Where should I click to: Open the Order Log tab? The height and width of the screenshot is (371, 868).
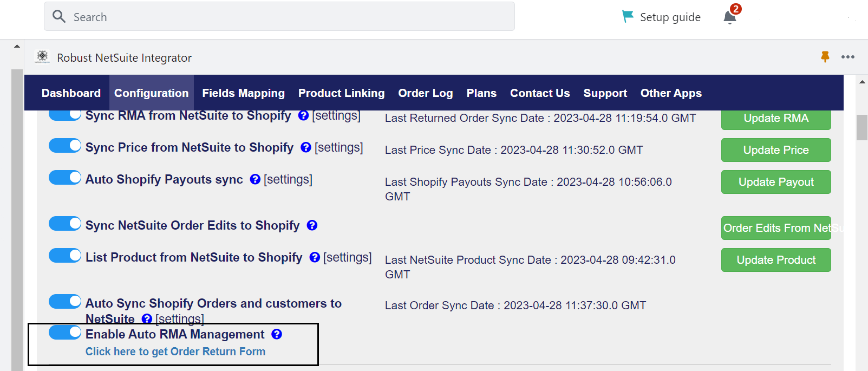coord(425,93)
